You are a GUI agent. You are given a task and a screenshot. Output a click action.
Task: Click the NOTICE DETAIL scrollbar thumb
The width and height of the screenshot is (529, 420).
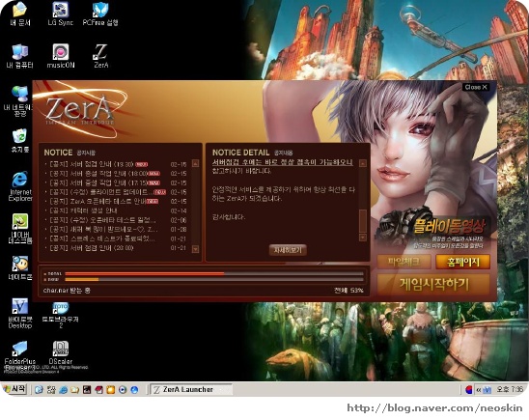tap(363, 221)
